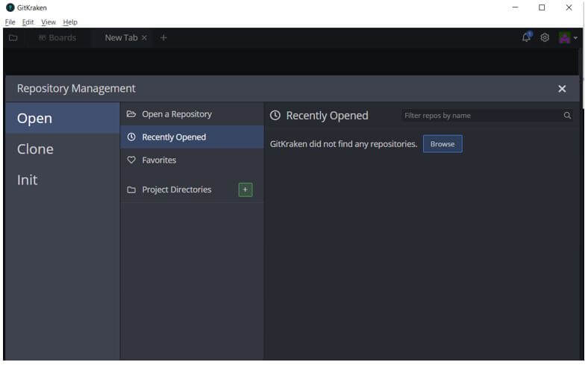Viewport: 588px width, 365px height.
Task: Choose Favorites in the list
Action: point(192,160)
